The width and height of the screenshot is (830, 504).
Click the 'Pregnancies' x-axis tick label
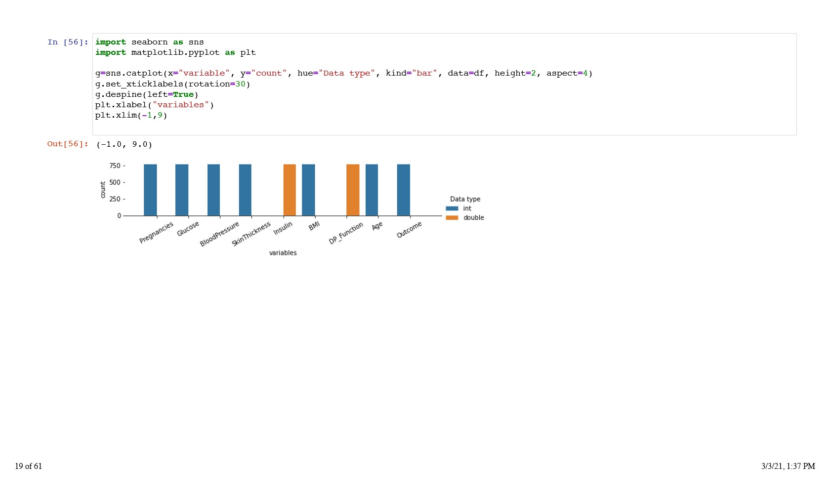pos(156,233)
